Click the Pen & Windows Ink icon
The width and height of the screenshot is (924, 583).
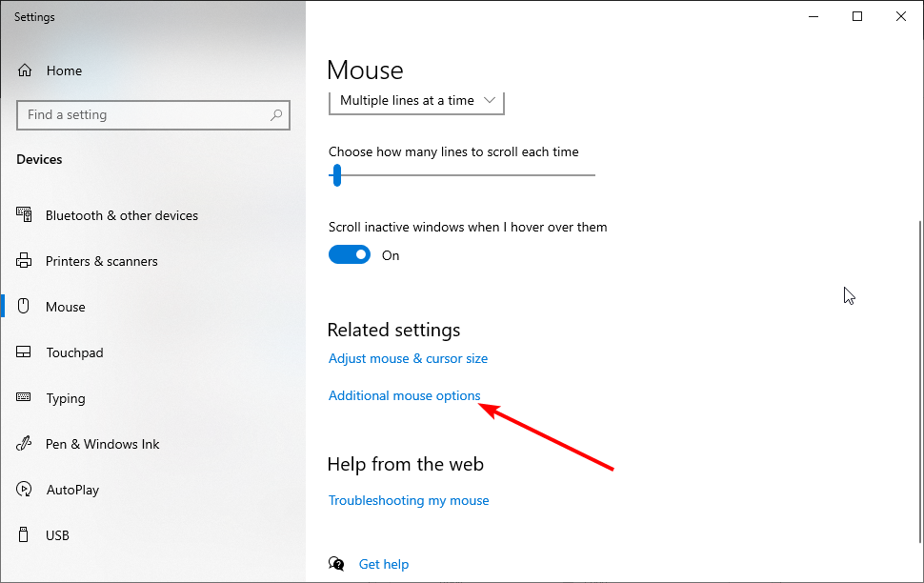(x=24, y=443)
